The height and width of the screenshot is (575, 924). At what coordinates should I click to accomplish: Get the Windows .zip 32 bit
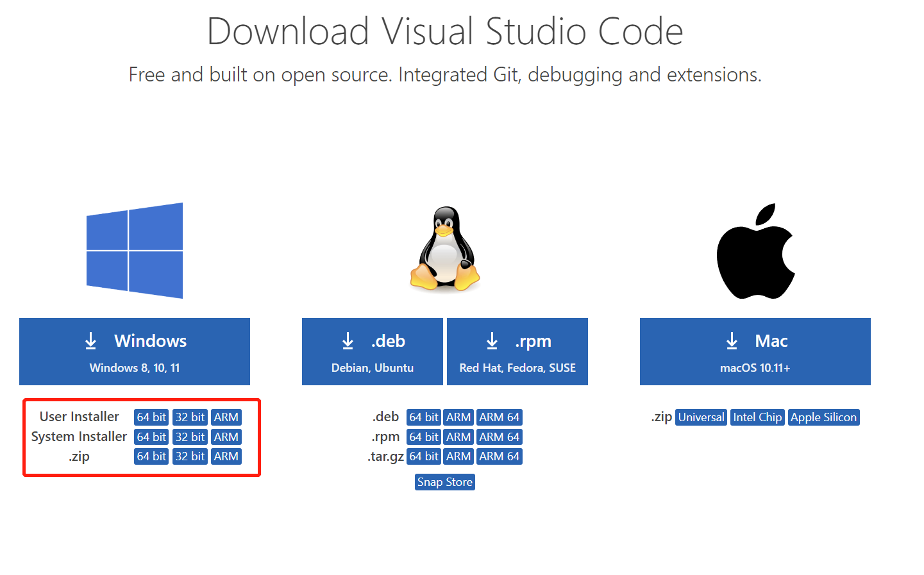click(190, 456)
